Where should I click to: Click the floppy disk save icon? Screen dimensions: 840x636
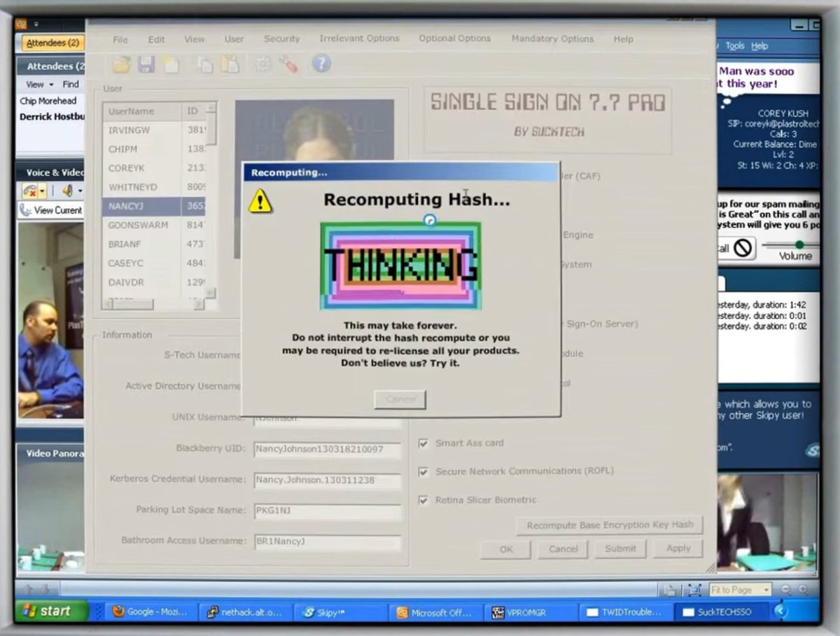pos(146,64)
